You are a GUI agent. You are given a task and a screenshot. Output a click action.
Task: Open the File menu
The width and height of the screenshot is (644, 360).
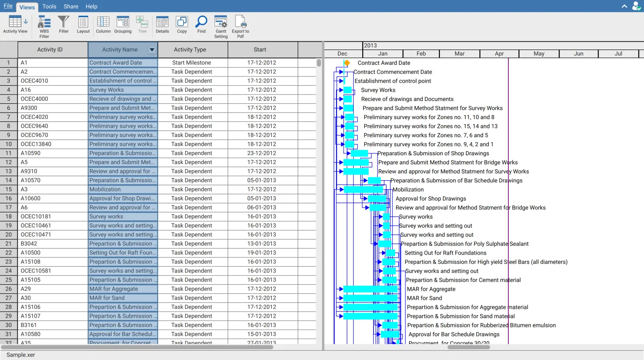click(x=8, y=6)
